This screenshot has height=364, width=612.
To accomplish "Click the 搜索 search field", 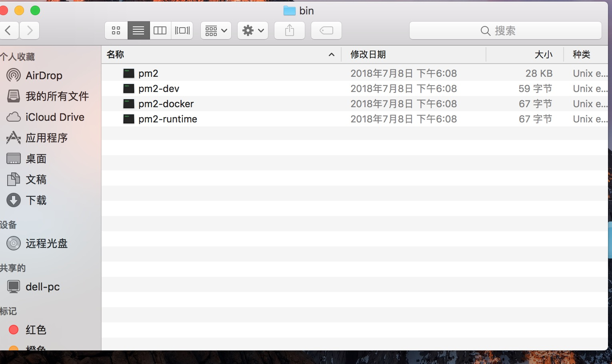I will 506,30.
